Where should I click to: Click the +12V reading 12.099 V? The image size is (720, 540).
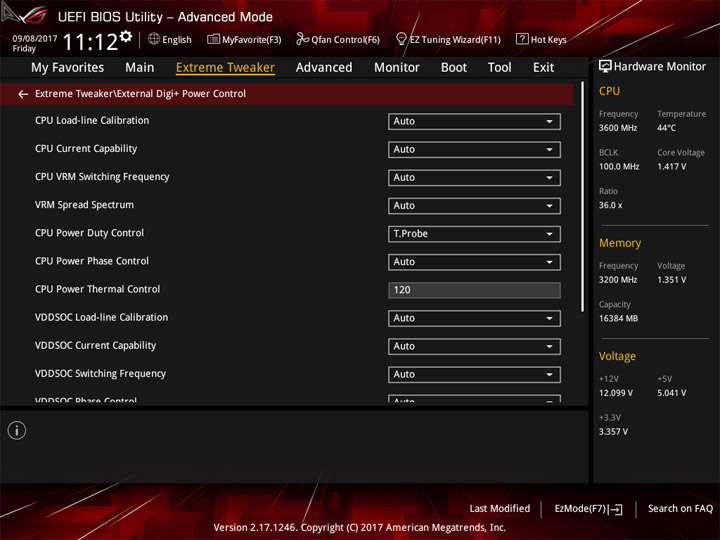[x=615, y=393]
